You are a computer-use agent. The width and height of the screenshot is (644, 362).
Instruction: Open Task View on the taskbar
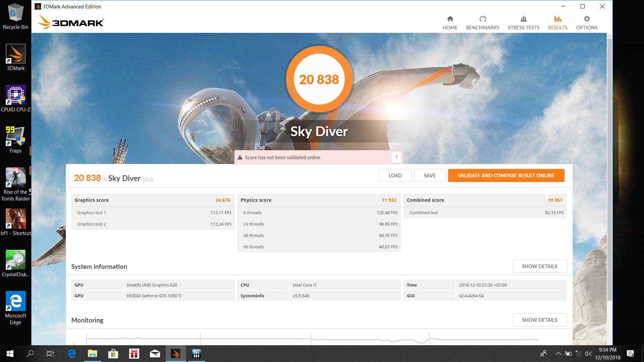tap(50, 354)
